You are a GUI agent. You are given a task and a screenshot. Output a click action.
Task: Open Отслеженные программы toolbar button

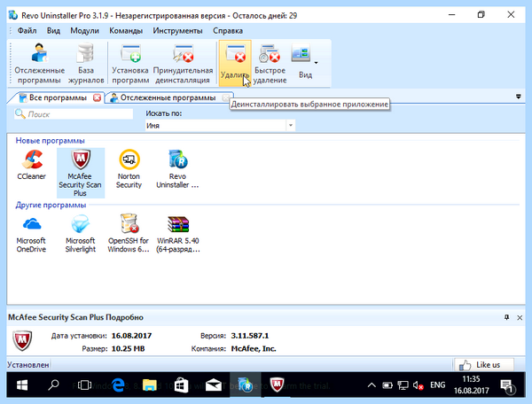(x=39, y=63)
